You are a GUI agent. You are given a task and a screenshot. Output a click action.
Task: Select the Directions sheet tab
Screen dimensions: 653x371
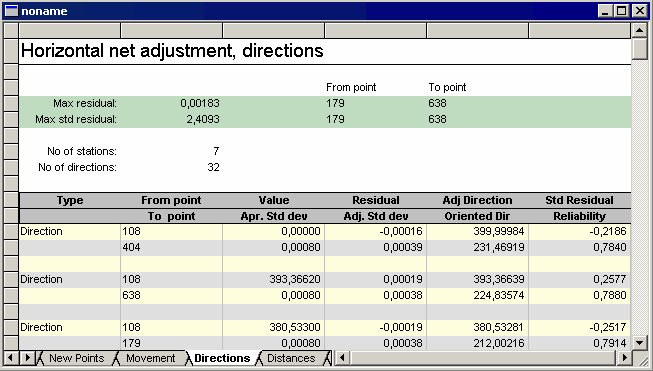(x=222, y=358)
